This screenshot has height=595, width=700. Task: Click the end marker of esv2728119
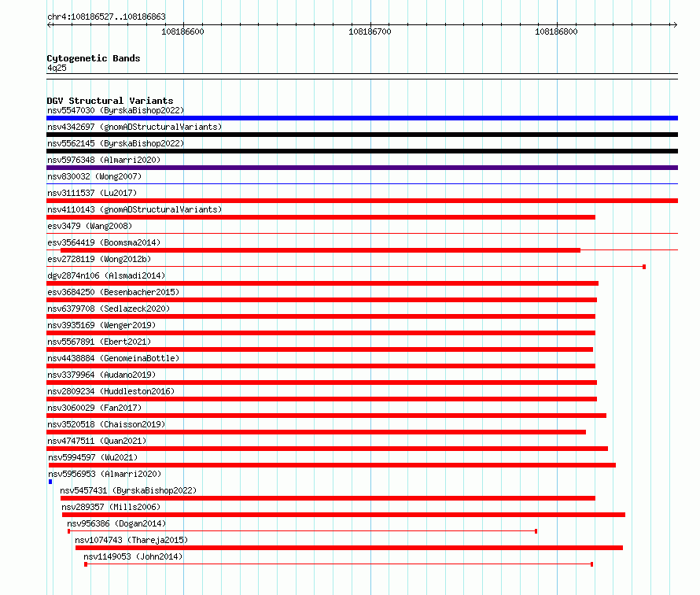(x=644, y=267)
